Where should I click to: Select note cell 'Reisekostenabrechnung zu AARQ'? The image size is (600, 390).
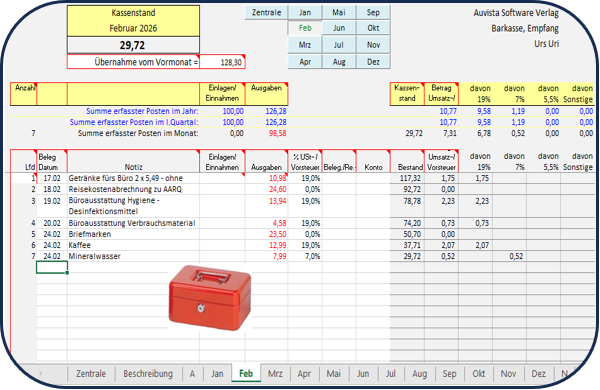pyautogui.click(x=133, y=189)
